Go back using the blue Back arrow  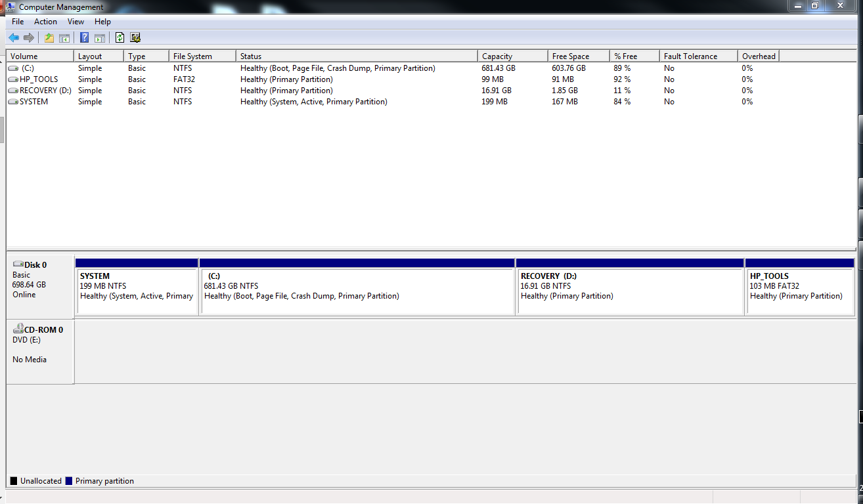tap(14, 37)
